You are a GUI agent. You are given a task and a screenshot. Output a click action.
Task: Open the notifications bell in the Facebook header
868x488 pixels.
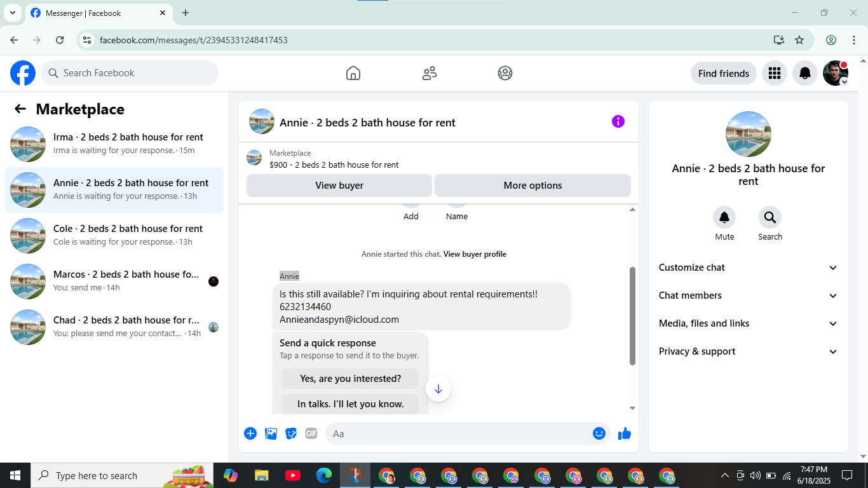(805, 73)
